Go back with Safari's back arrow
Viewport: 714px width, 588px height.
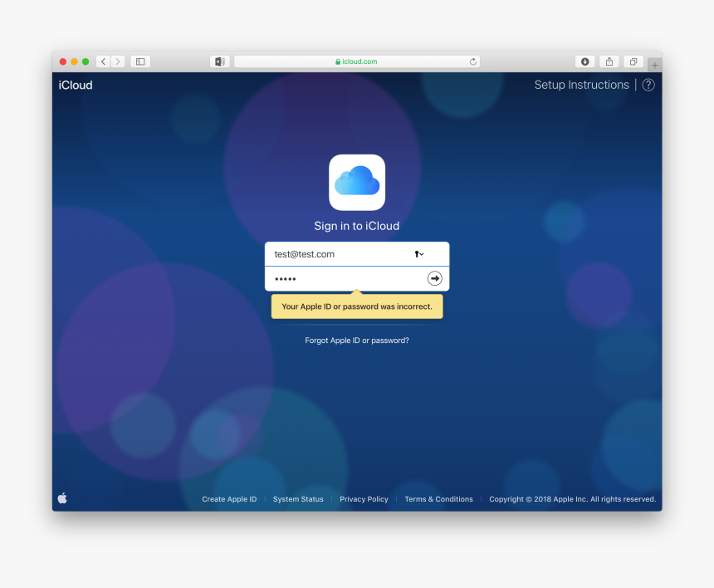(104, 61)
